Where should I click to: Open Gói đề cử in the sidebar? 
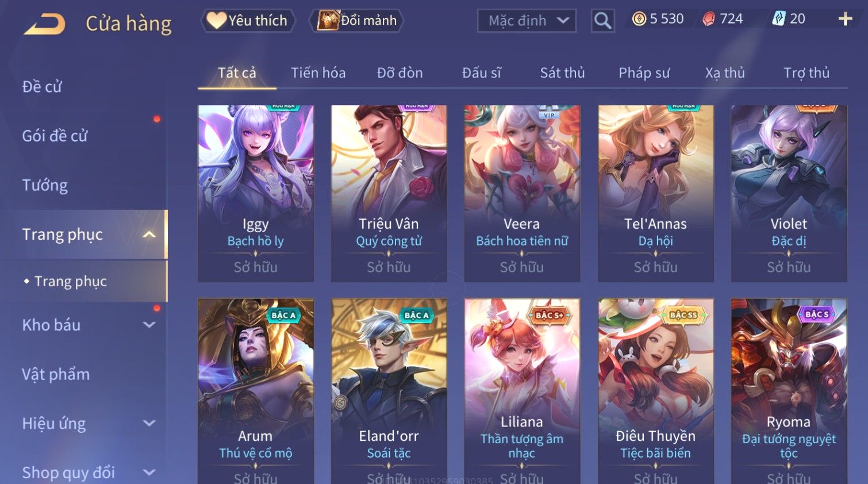tap(55, 136)
